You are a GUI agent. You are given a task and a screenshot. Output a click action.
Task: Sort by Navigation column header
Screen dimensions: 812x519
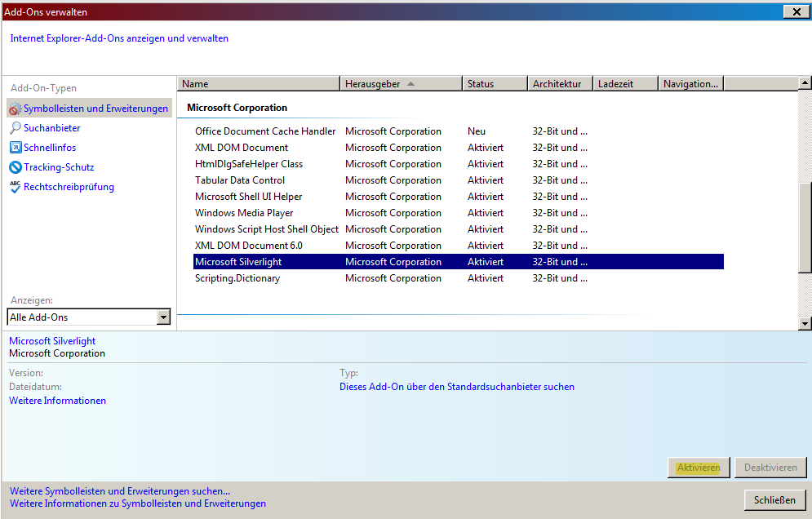[690, 84]
